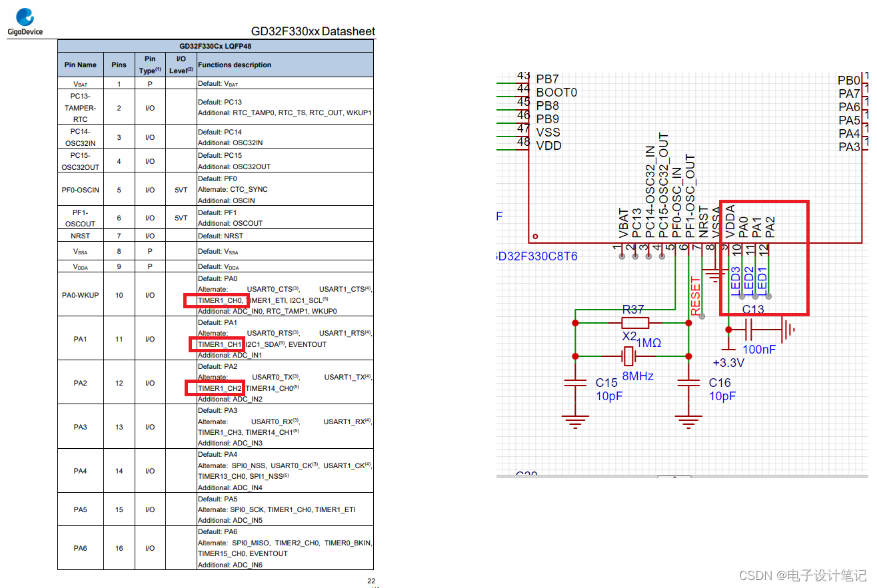Click page number 22 at page bottom
Image resolution: width=877 pixels, height=588 pixels.
click(x=371, y=581)
